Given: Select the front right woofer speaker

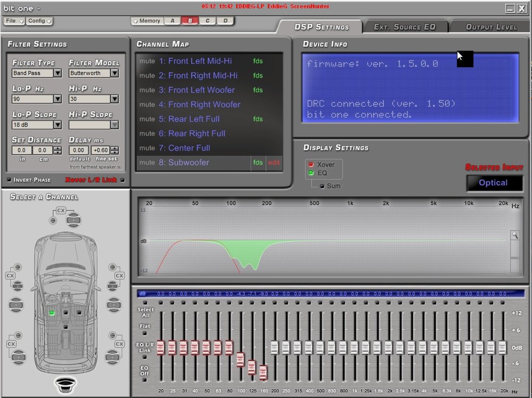Looking at the screenshot, I should pyautogui.click(x=114, y=305).
